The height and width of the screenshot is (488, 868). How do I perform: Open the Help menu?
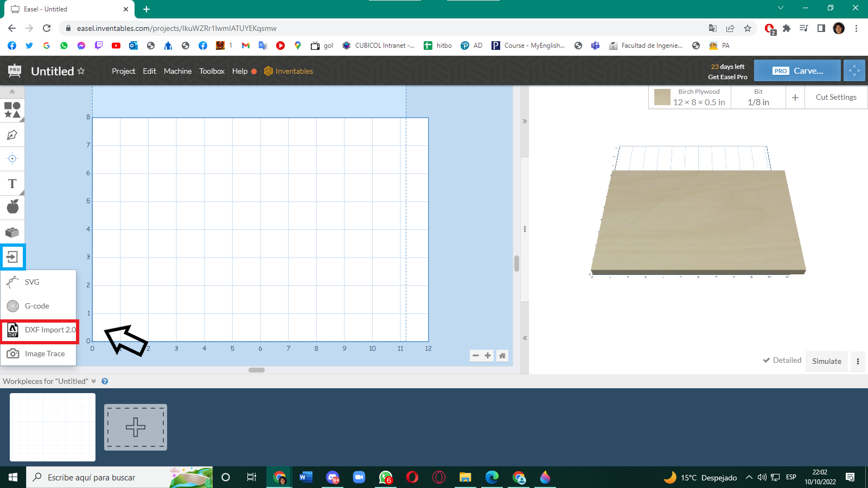(240, 71)
